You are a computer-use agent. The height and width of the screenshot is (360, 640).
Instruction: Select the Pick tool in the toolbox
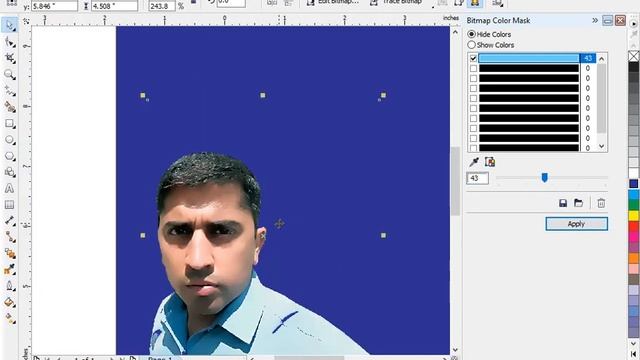[x=9, y=25]
